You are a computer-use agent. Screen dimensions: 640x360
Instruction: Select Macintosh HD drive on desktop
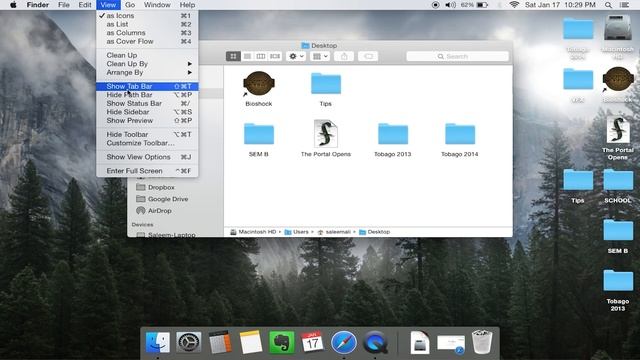click(x=618, y=37)
